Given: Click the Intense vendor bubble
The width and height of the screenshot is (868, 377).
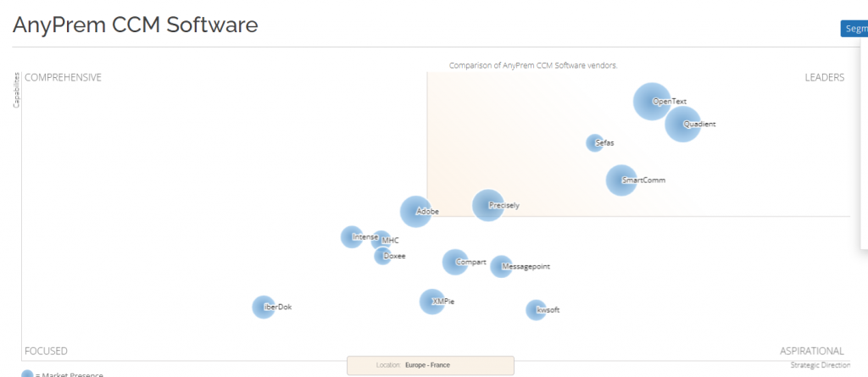Looking at the screenshot, I should [x=351, y=236].
